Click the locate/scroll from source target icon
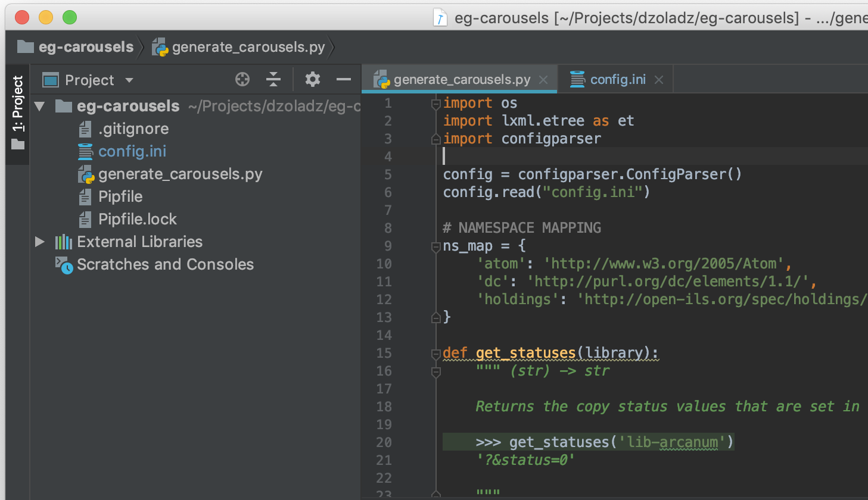Viewport: 868px width, 500px height. tap(242, 79)
